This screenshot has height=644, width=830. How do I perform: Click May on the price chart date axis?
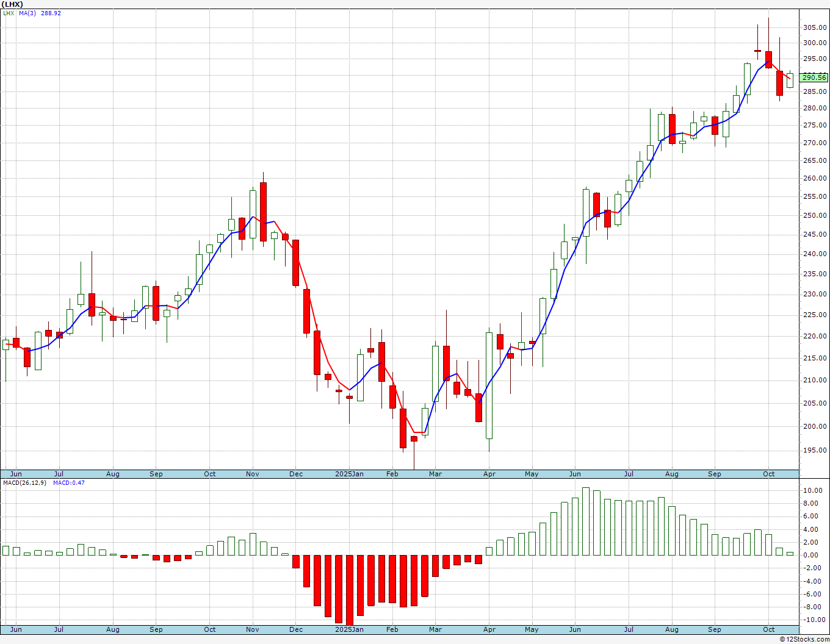click(532, 474)
